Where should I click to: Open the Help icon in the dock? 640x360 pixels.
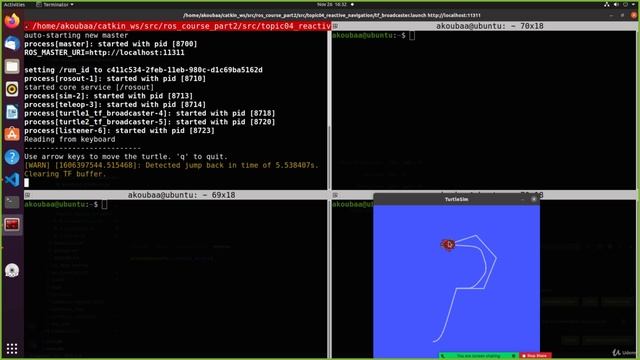tap(12, 157)
